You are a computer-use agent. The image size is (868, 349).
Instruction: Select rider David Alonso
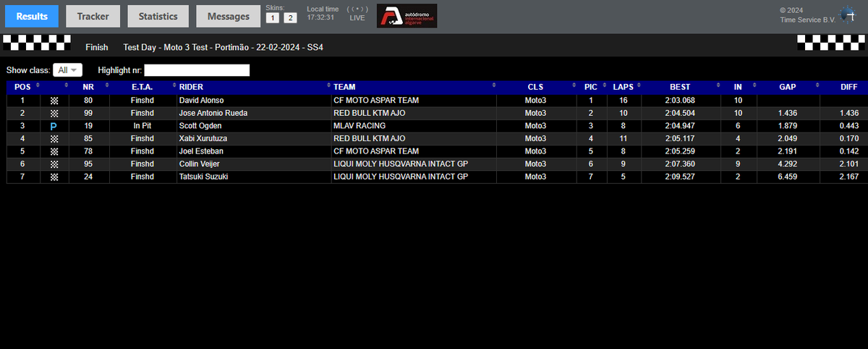click(201, 101)
